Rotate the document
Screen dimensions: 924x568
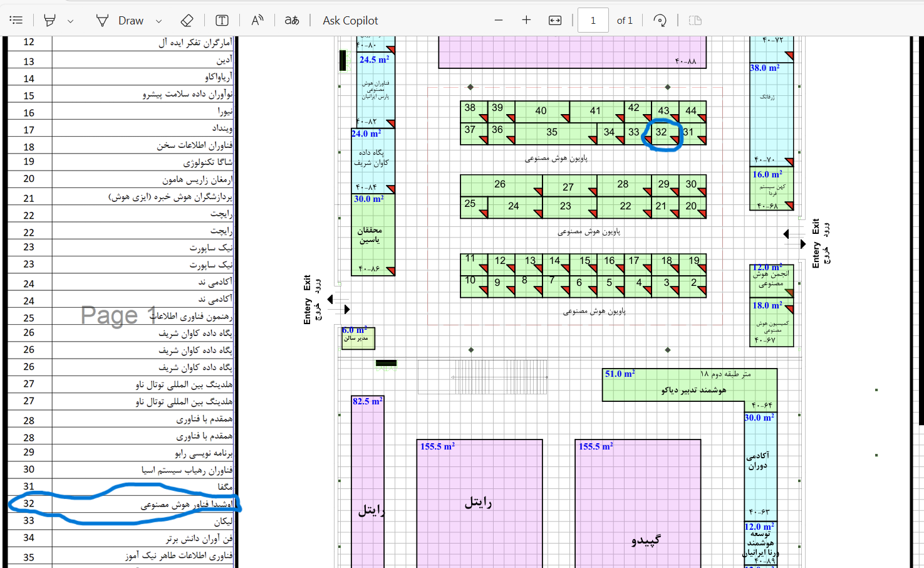pyautogui.click(x=660, y=20)
